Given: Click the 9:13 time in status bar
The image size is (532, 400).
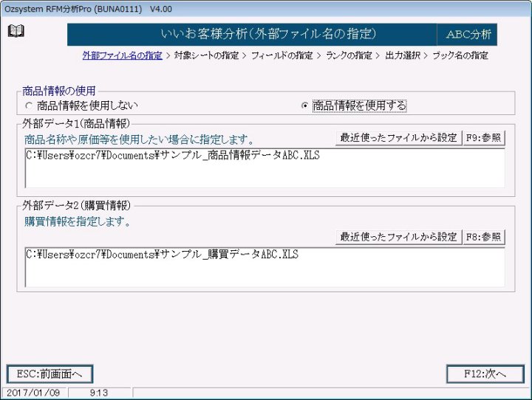Looking at the screenshot, I should pyautogui.click(x=99, y=393).
